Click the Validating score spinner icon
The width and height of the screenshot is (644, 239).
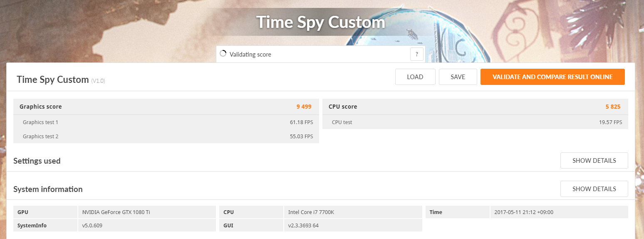[x=223, y=54]
